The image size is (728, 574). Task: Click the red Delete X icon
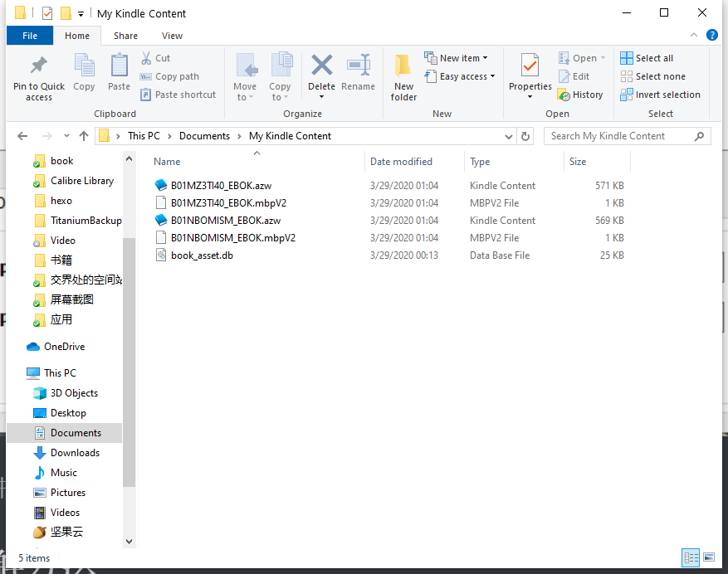tap(322, 66)
